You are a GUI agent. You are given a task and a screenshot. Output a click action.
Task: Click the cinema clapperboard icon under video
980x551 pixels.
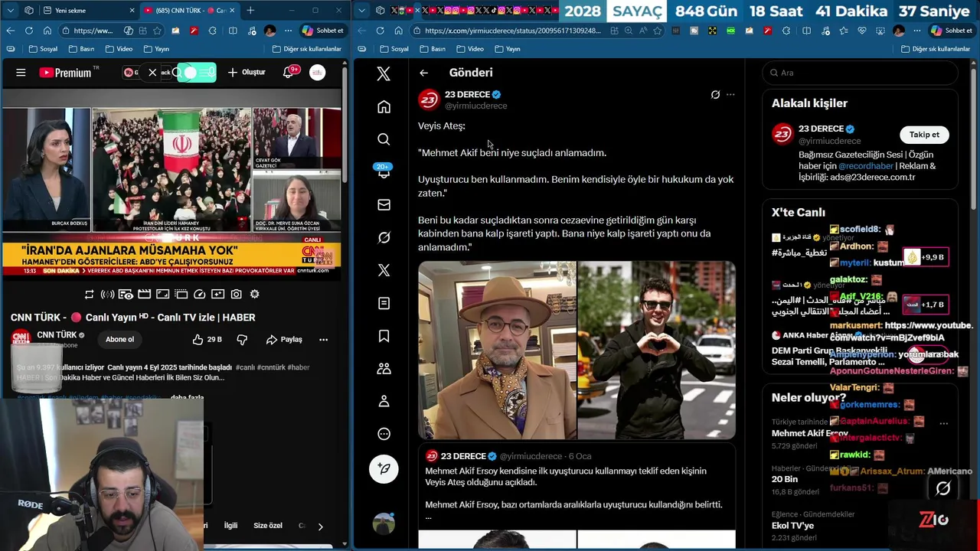(145, 295)
